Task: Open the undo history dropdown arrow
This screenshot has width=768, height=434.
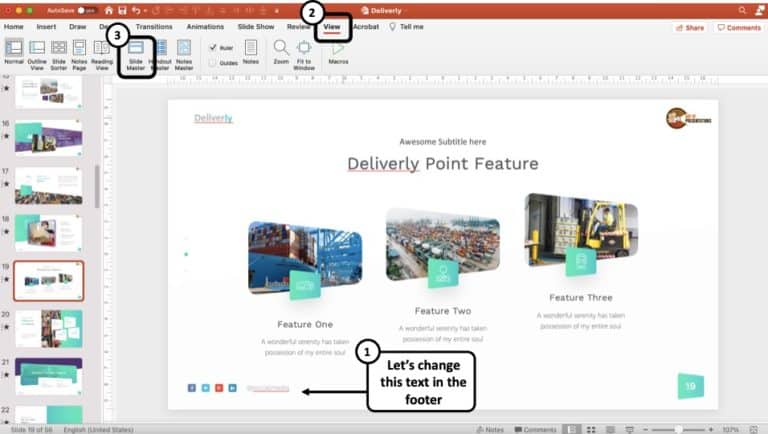Action: (145, 11)
